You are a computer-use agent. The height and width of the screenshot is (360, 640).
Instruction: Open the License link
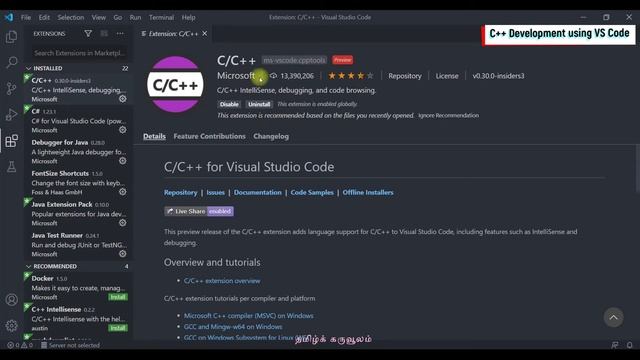[x=447, y=76]
